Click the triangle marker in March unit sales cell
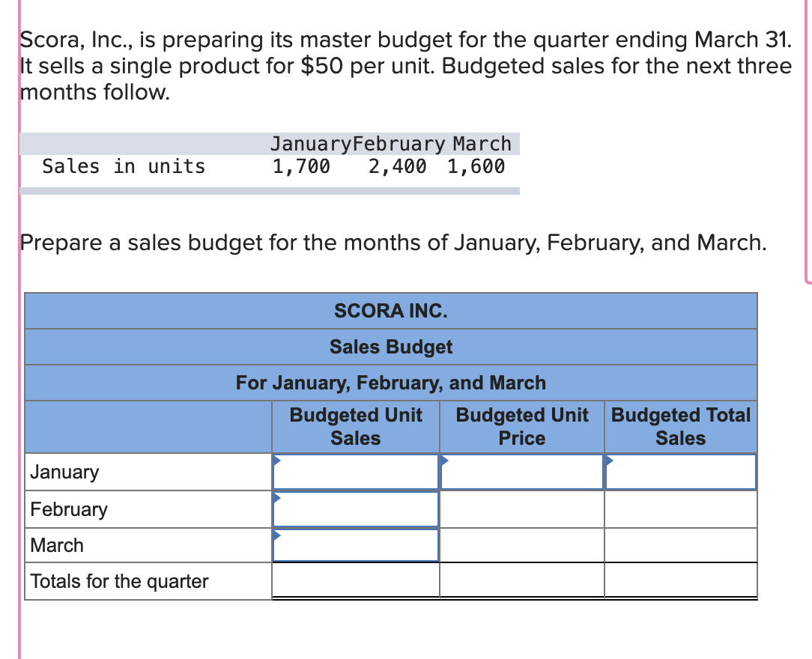Screen dimensions: 812x659 click(x=277, y=534)
